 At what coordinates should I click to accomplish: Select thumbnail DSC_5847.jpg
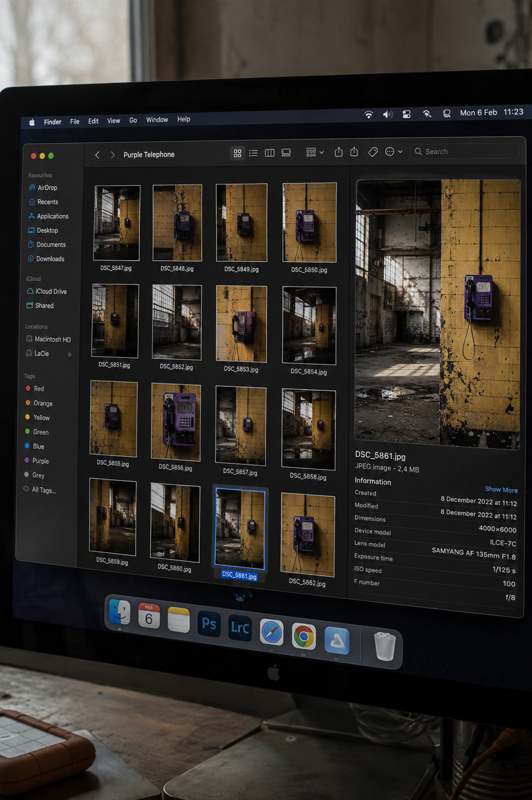coord(116,223)
